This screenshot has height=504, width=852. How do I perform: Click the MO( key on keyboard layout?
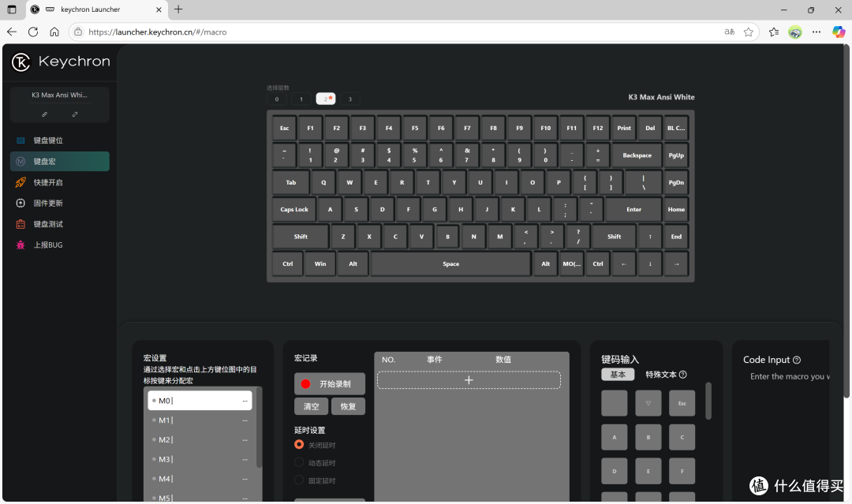click(571, 264)
